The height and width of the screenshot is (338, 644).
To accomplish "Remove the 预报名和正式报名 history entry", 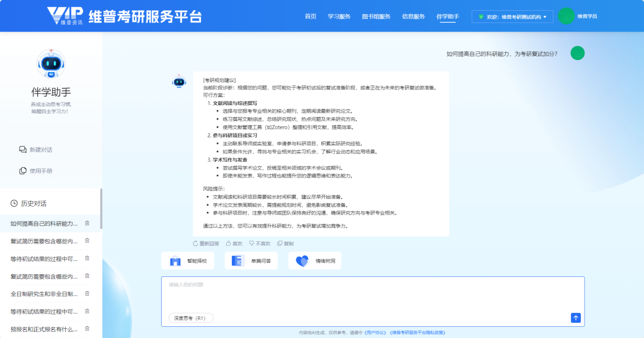I will [x=87, y=329].
